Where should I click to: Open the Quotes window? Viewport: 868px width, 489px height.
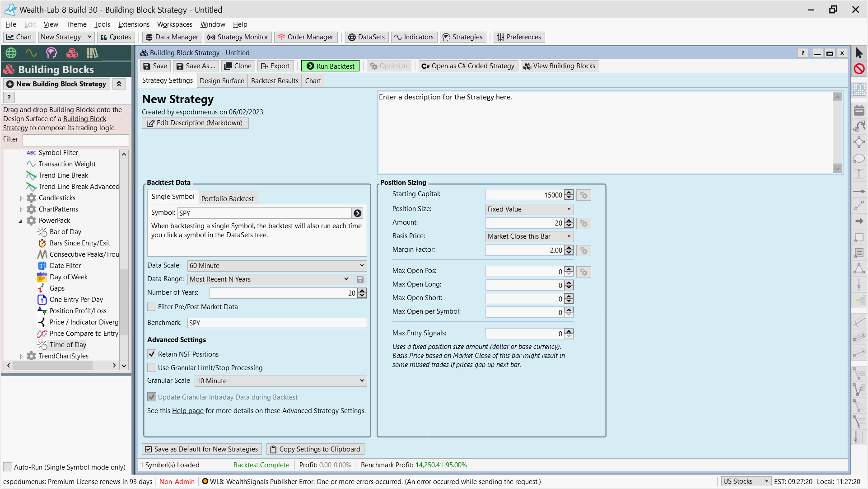coord(116,37)
